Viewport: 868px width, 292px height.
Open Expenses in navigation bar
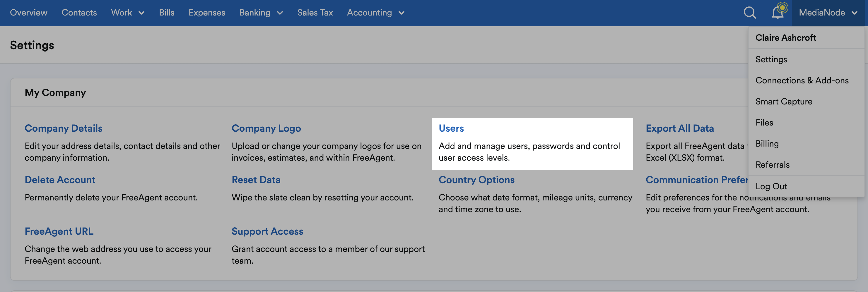pyautogui.click(x=207, y=13)
